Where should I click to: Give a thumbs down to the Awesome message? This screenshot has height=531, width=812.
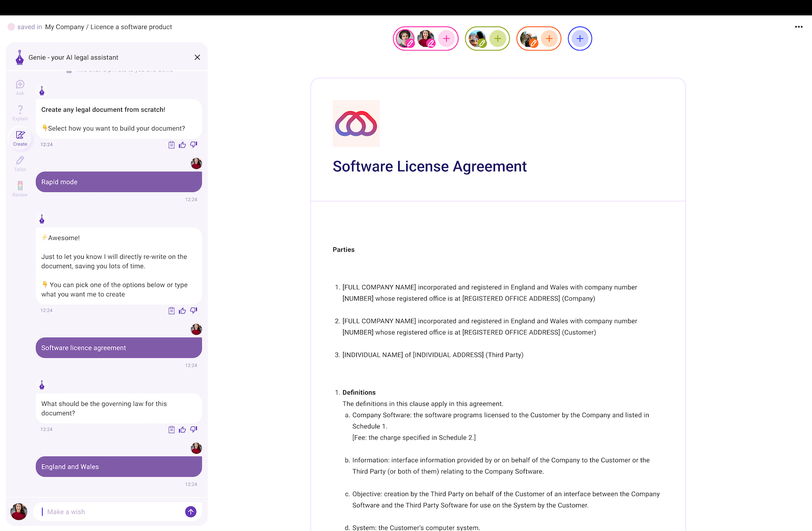tap(193, 310)
